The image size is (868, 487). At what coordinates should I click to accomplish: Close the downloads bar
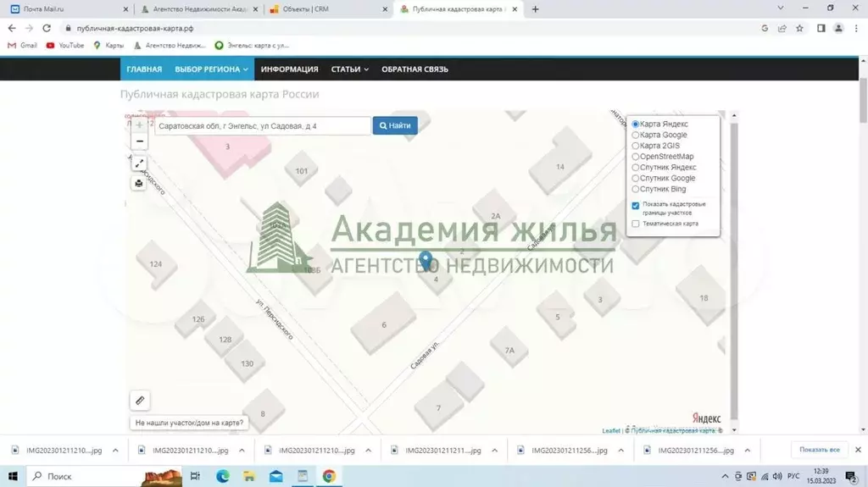858,450
